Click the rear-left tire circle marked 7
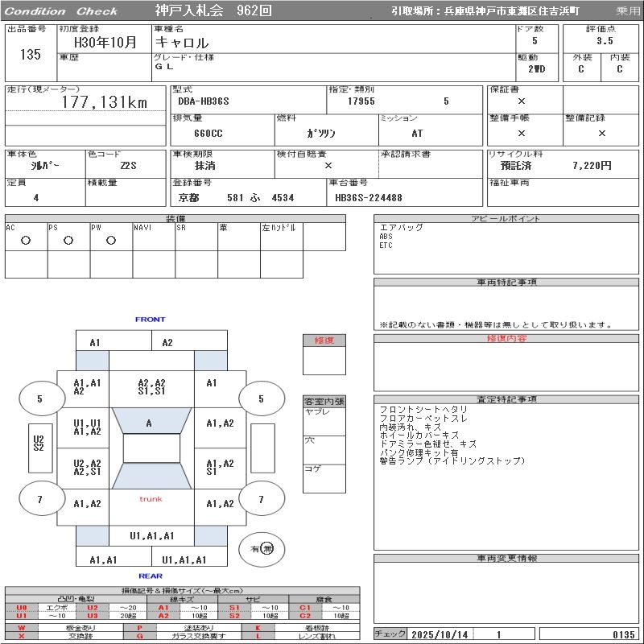The width and height of the screenshot is (644, 644). point(39,500)
